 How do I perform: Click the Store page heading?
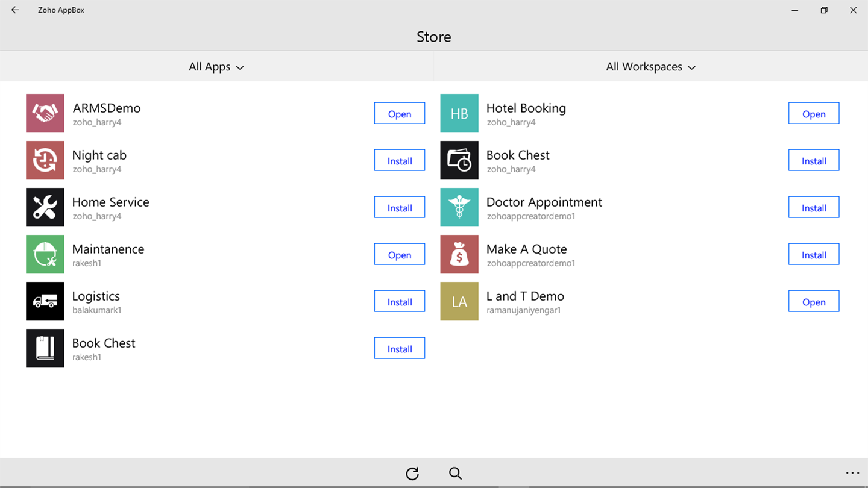tap(434, 37)
